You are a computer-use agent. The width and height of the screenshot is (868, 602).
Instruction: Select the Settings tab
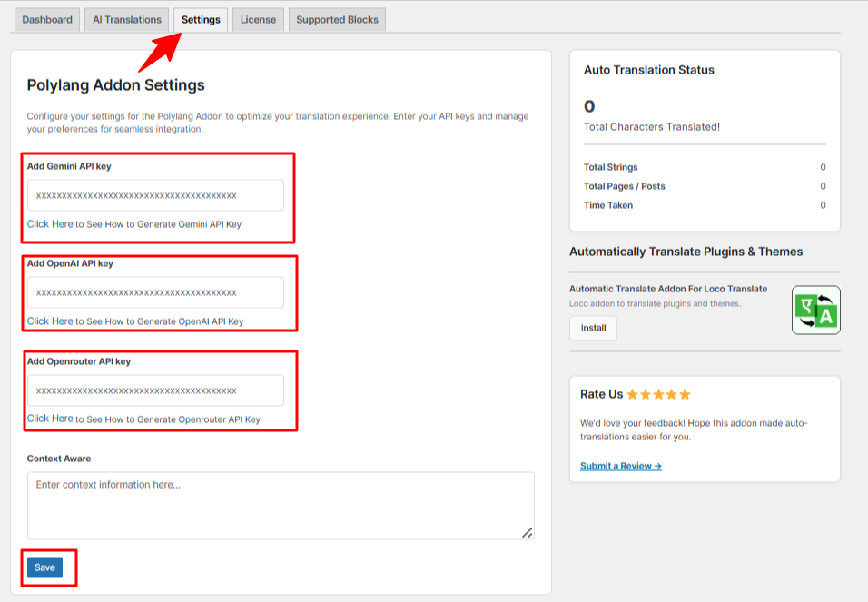tap(201, 20)
